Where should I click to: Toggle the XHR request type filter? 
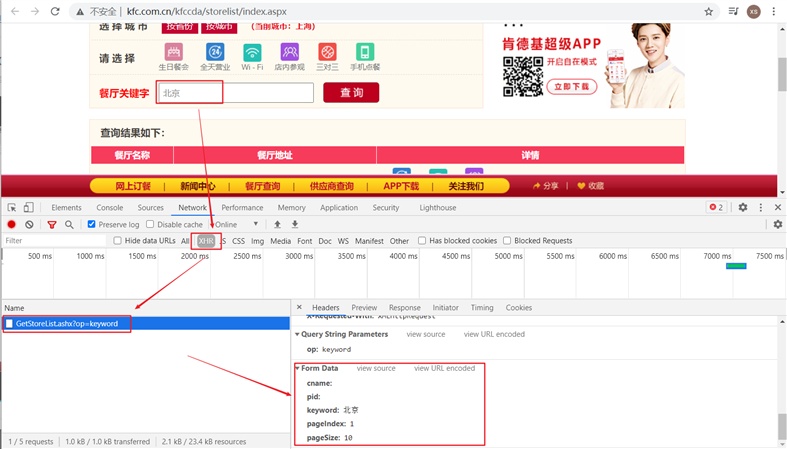click(206, 241)
